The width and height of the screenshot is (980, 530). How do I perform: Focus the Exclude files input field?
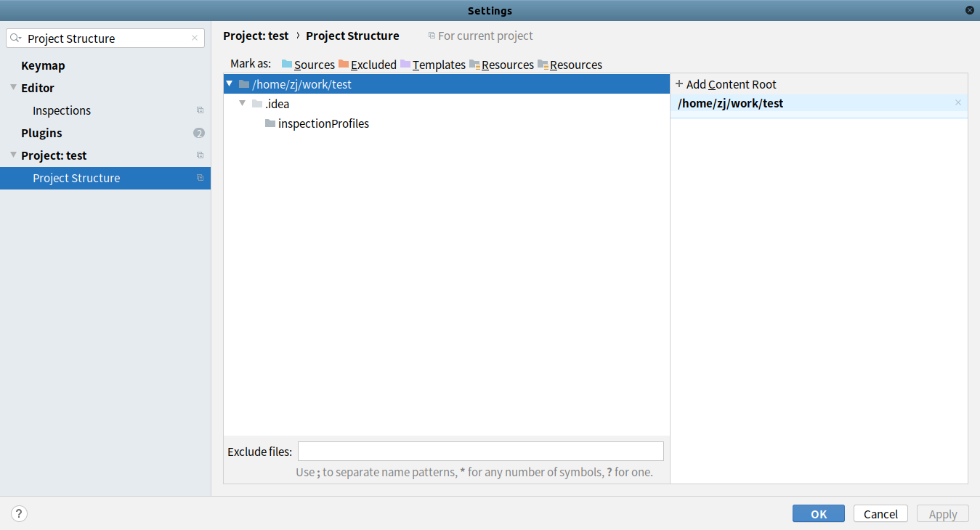[480, 451]
